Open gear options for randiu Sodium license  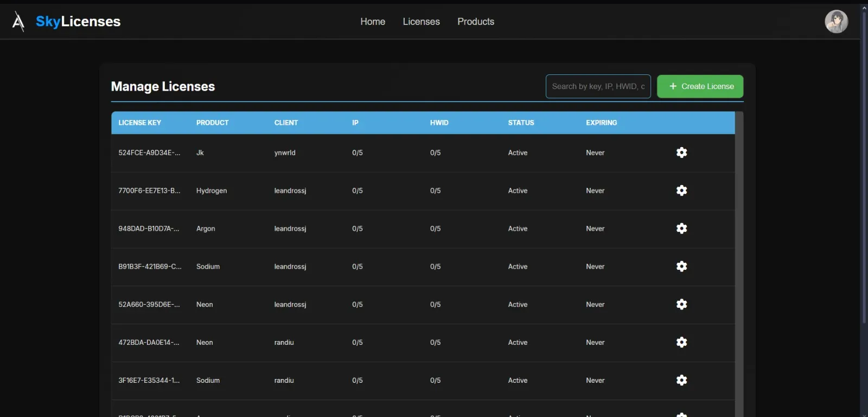point(681,381)
